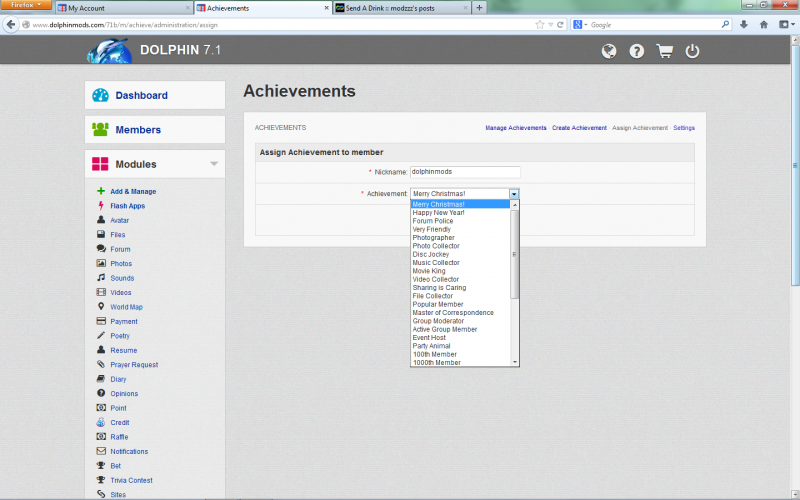Click the picture icon beside Photos
This screenshot has height=500, width=800.
coord(101,263)
